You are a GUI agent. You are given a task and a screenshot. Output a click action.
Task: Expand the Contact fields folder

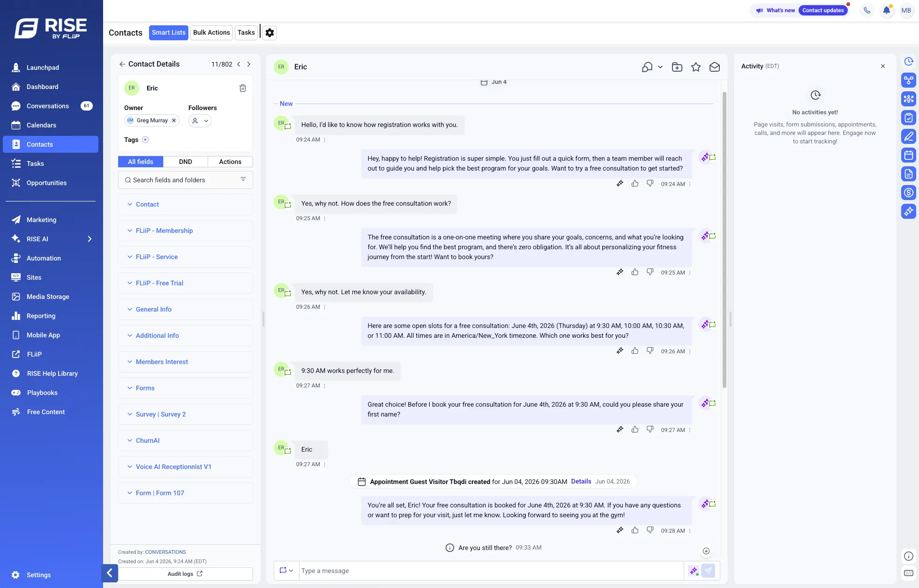click(x=186, y=204)
